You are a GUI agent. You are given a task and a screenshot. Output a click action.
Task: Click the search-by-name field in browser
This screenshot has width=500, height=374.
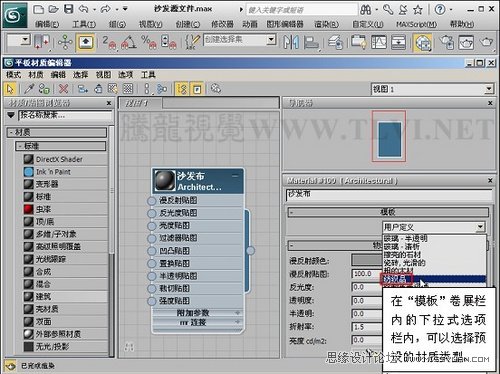click(65, 115)
